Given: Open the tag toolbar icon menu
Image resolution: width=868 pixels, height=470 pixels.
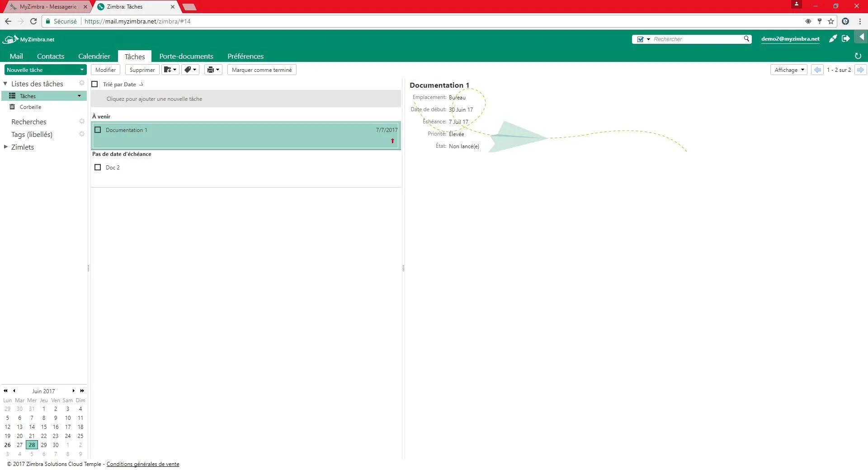Looking at the screenshot, I should tap(190, 70).
